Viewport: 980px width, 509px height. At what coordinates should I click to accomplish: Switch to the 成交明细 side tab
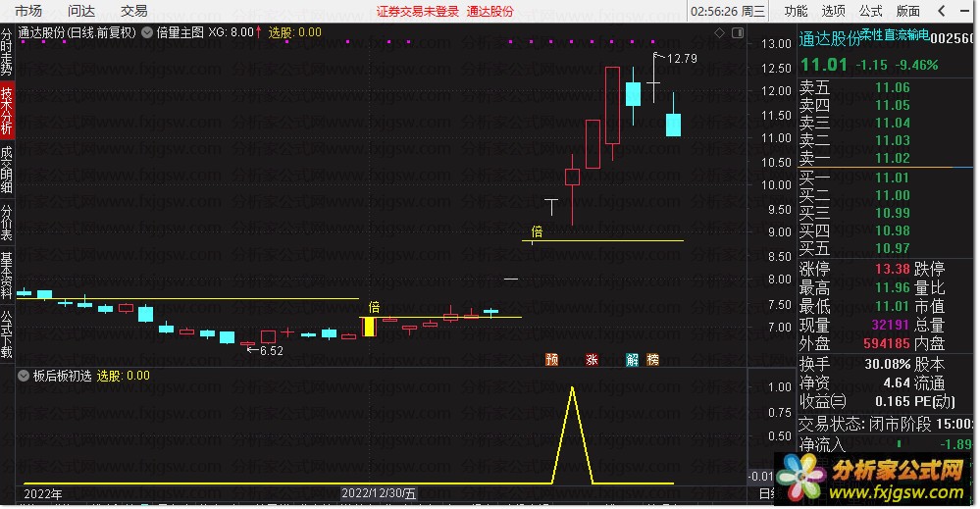point(6,170)
